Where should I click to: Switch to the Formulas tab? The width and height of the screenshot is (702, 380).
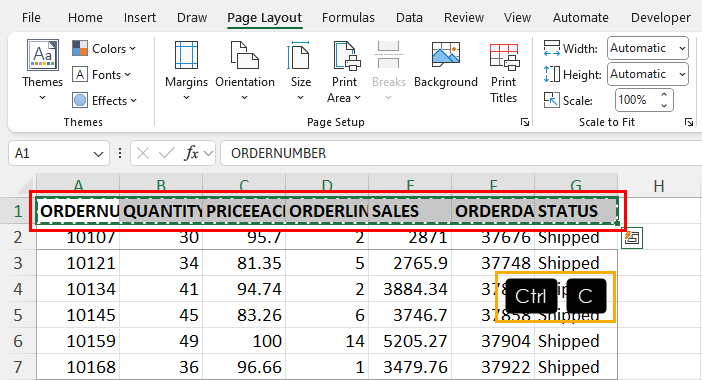pos(348,17)
